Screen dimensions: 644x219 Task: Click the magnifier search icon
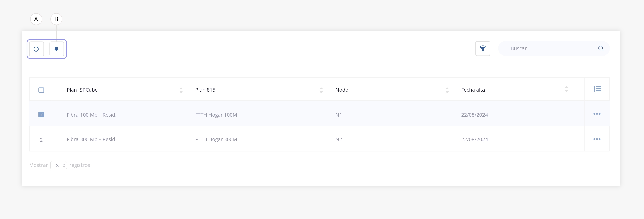pyautogui.click(x=601, y=48)
